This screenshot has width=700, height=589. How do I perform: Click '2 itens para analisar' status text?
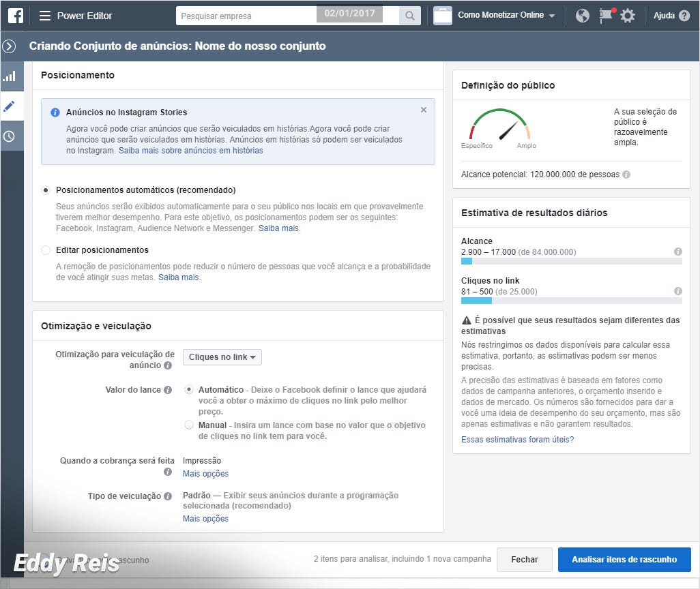point(403,558)
